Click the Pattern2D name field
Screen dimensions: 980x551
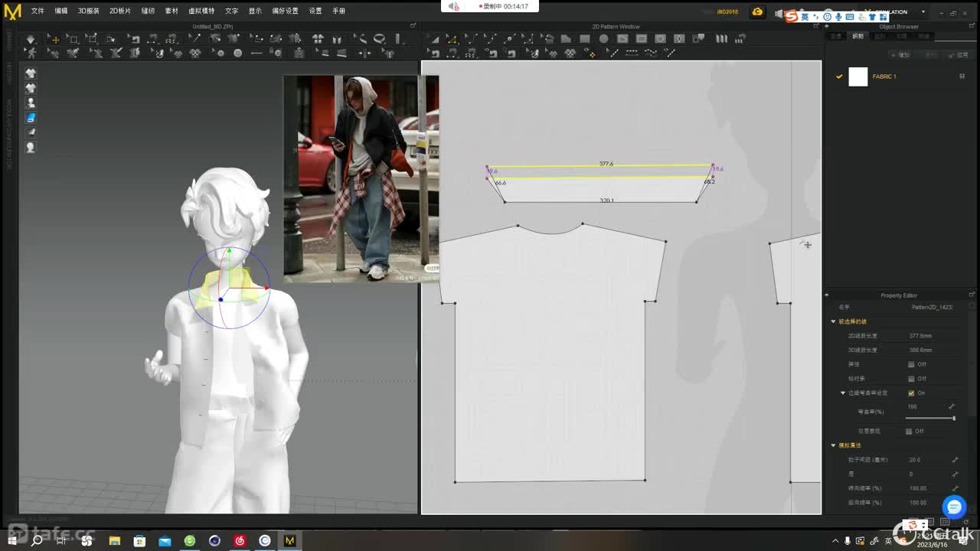[x=932, y=307]
